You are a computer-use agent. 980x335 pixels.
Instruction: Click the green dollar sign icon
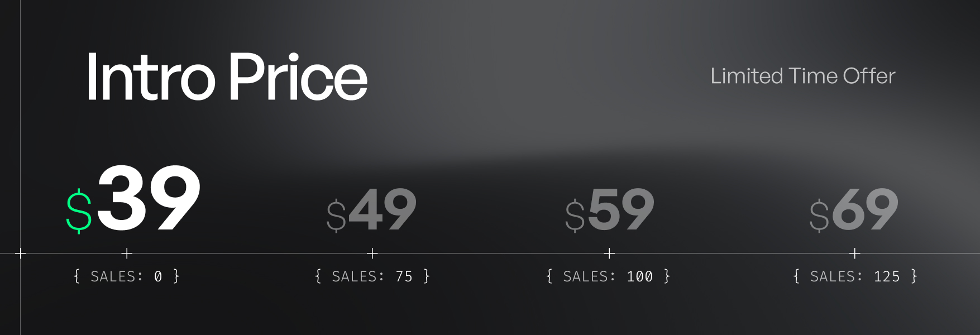pos(79,212)
